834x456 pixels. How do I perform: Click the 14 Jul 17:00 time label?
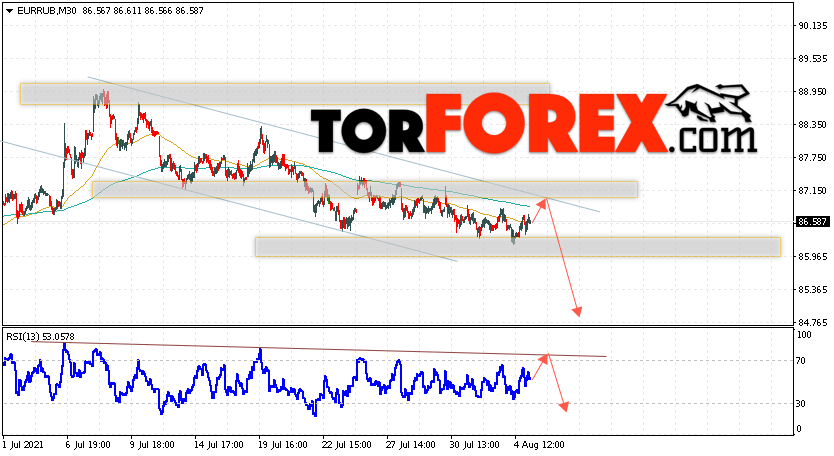click(219, 445)
